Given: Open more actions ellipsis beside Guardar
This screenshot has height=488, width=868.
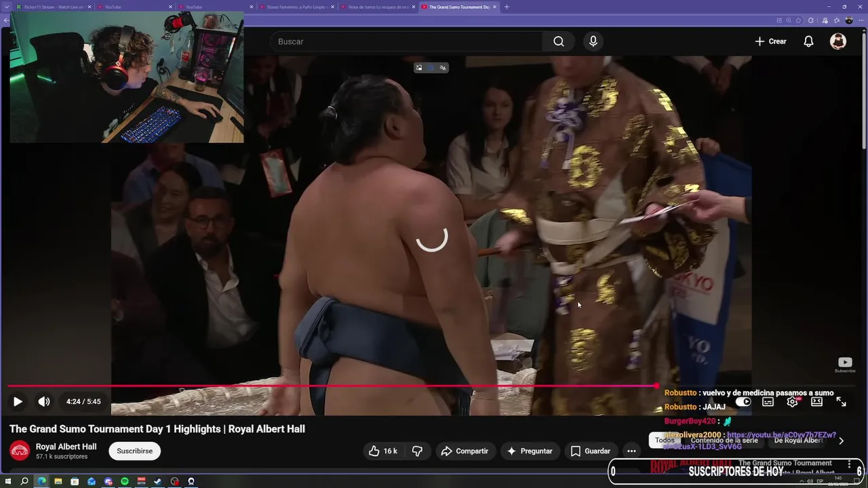Looking at the screenshot, I should click(631, 451).
